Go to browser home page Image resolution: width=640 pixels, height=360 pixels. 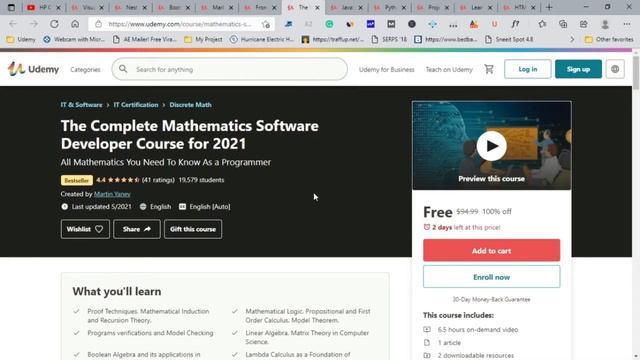click(75, 24)
